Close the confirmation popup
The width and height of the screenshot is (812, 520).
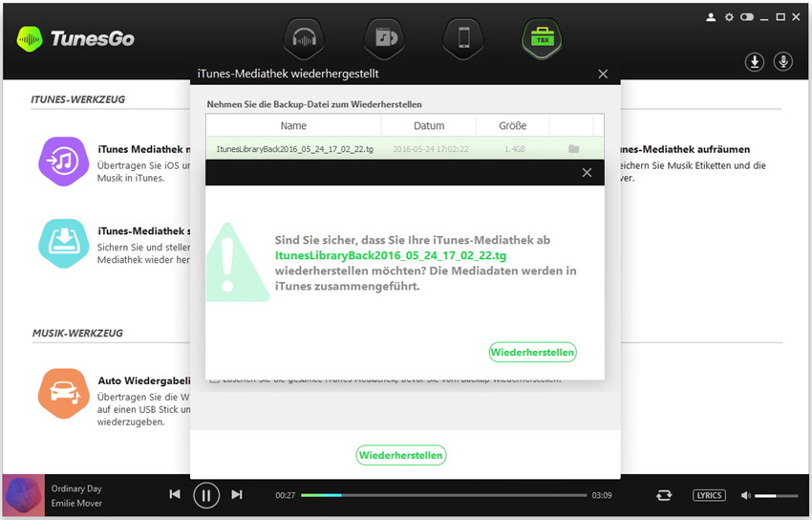point(587,172)
